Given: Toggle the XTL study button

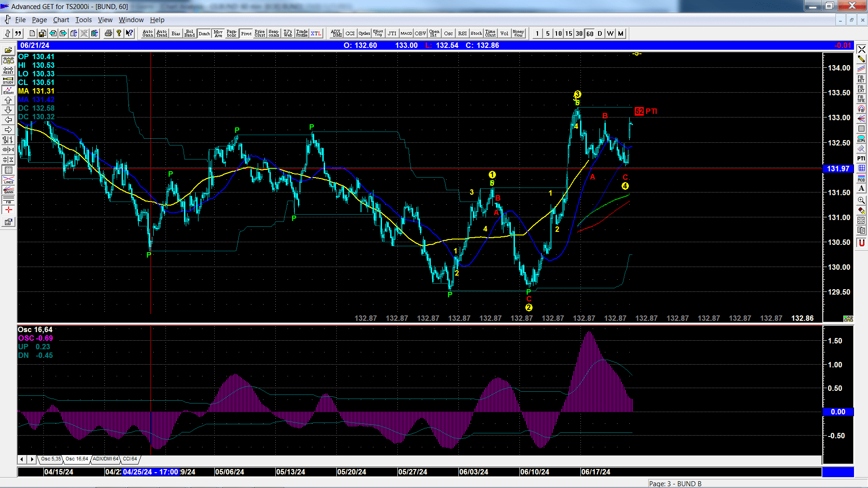Looking at the screenshot, I should click(x=316, y=33).
